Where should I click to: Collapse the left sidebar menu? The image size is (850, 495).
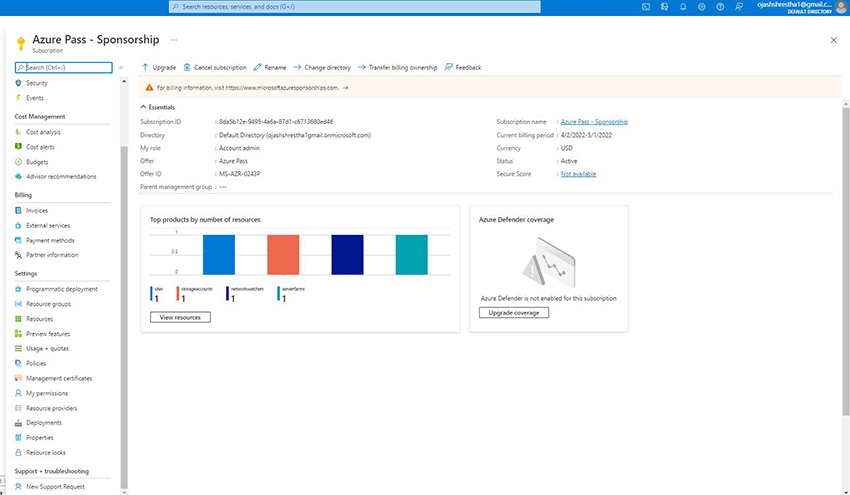(x=121, y=68)
